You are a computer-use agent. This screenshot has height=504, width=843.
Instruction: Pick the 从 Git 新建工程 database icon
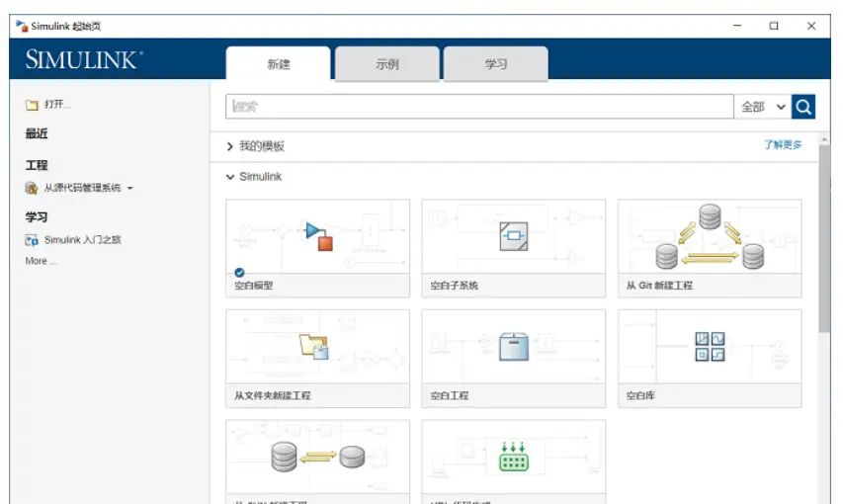click(710, 236)
